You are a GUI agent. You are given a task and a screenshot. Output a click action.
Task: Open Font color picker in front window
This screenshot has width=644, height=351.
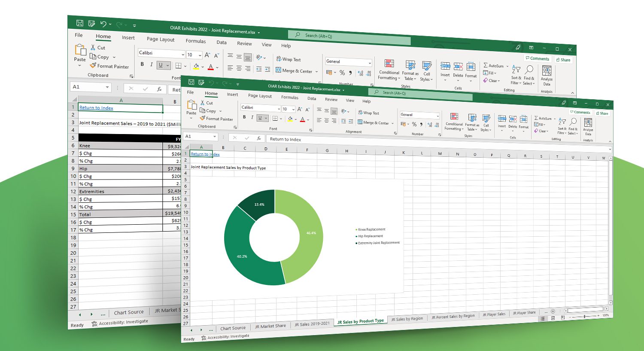point(308,120)
